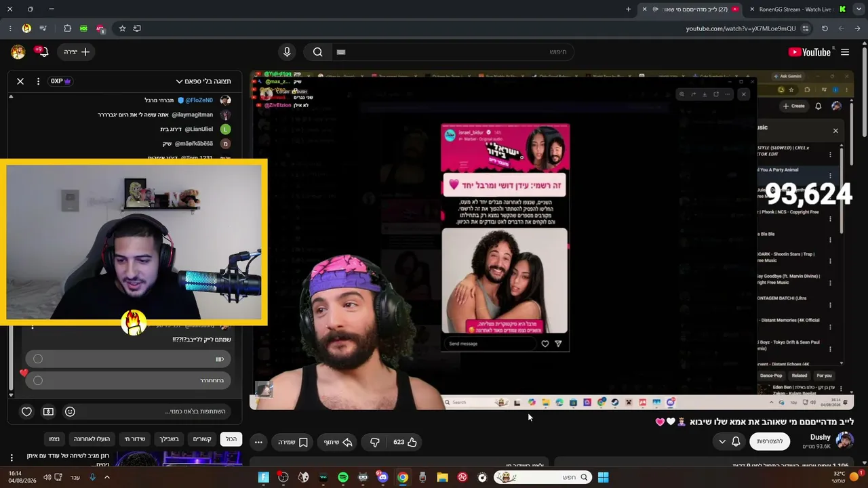Click the live chat scrollbar down arrow

11,395
